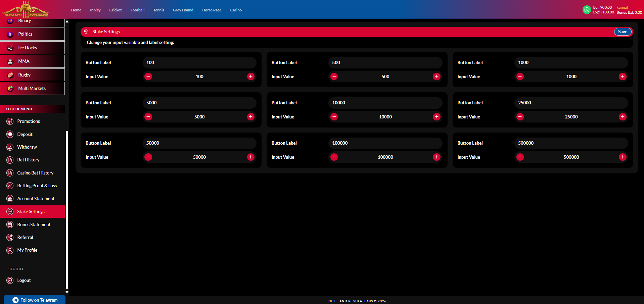644x304 pixels.
Task: Click the Politics sport icon
Action: [x=10, y=34]
